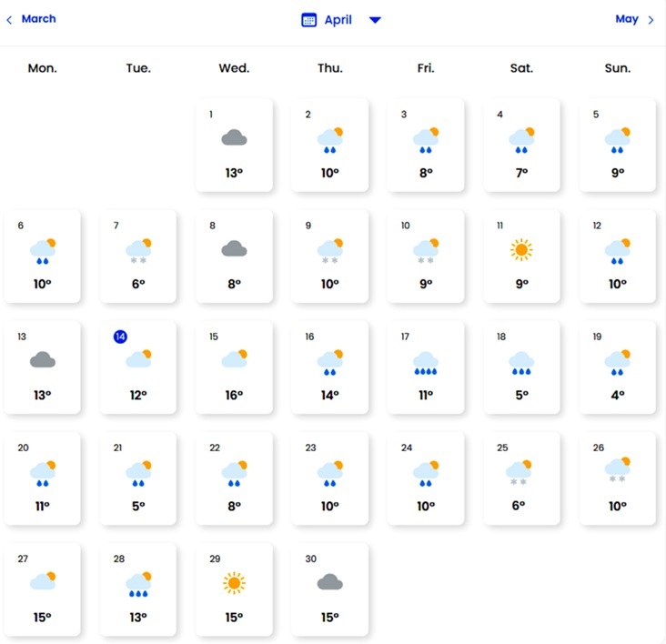666x644 pixels.
Task: Open the April 20 forecast card
Action: click(42, 479)
